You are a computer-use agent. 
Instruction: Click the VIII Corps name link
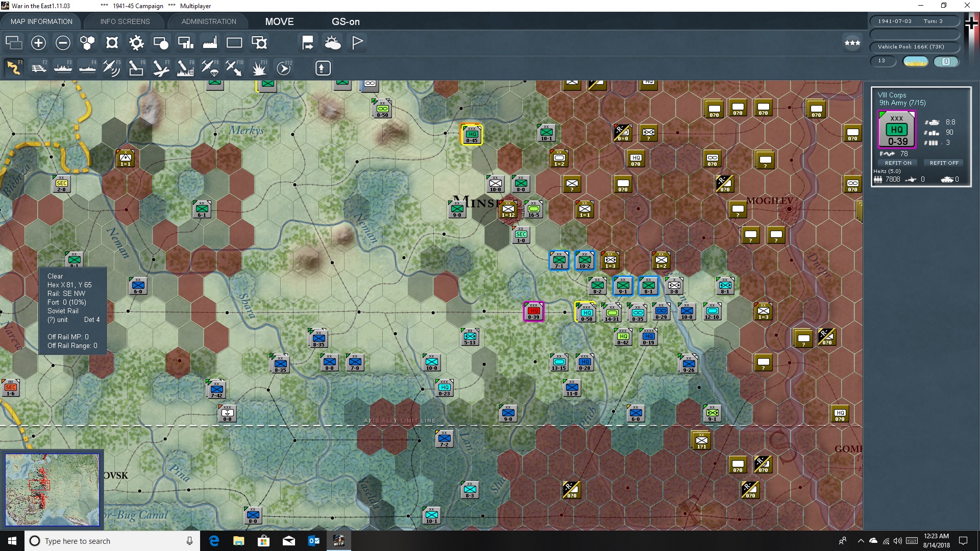892,95
